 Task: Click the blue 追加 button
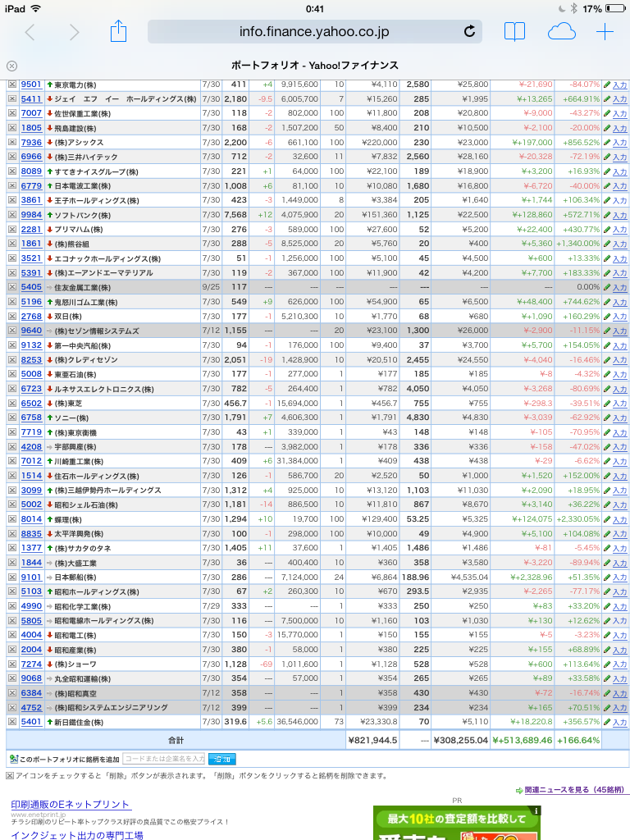[221, 759]
